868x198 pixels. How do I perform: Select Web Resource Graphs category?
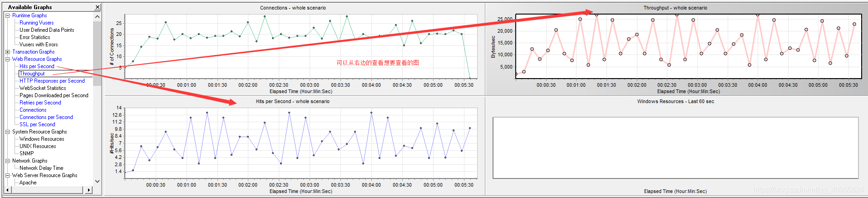pos(37,59)
